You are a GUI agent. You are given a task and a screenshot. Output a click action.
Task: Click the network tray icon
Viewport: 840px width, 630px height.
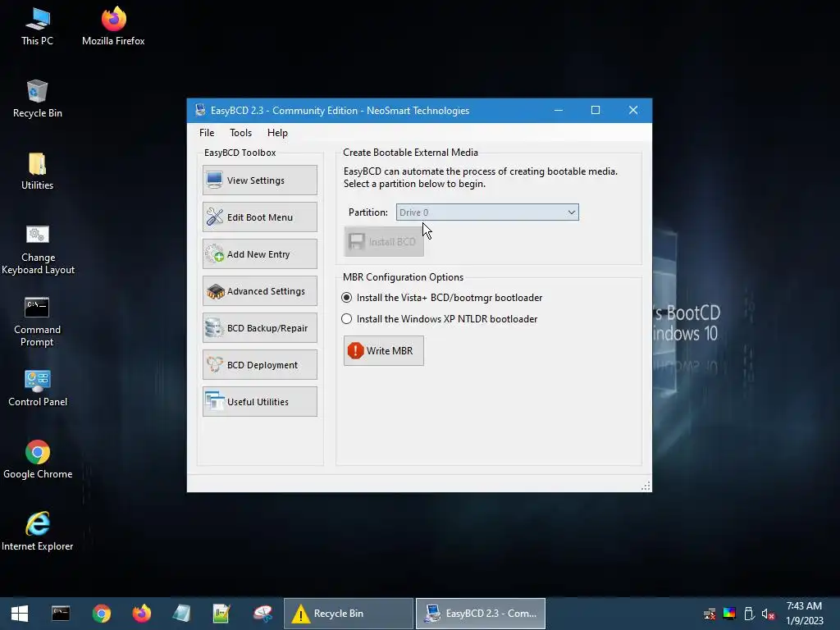(x=710, y=614)
